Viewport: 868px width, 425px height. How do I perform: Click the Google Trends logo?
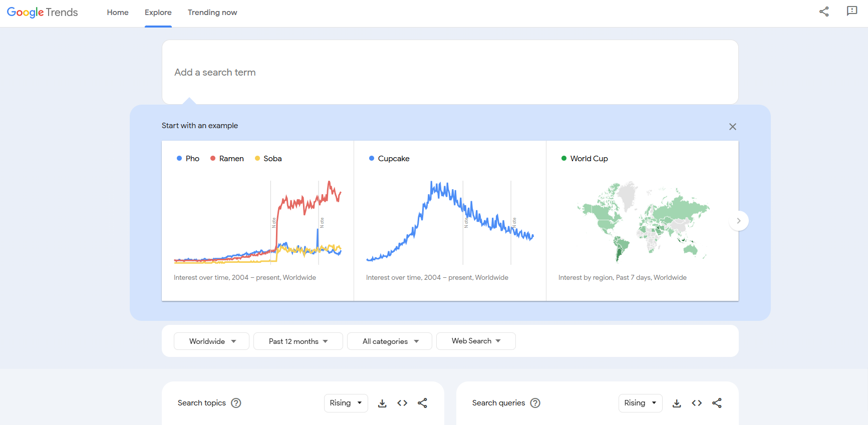pyautogui.click(x=43, y=13)
